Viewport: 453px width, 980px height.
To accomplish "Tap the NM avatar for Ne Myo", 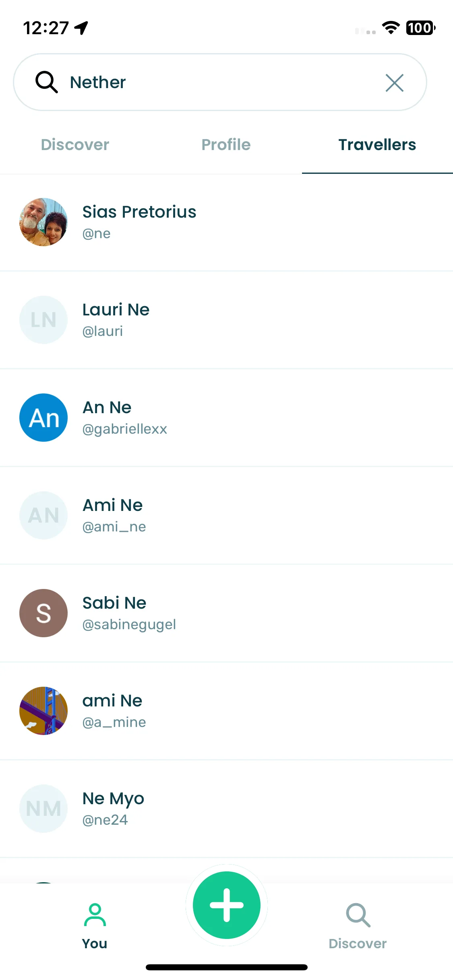I will tap(43, 809).
